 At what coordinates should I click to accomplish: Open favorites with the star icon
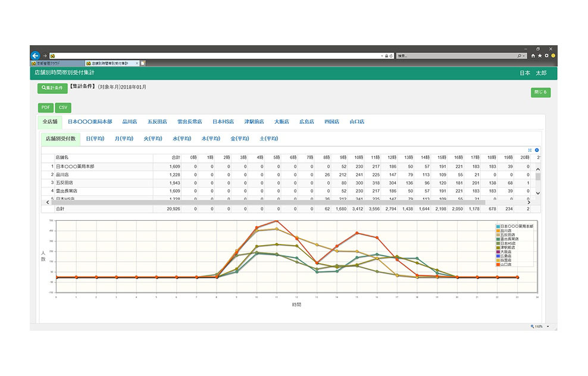[540, 55]
